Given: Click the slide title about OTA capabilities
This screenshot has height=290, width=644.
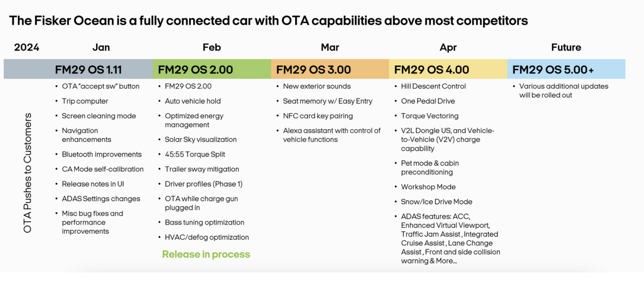Looking at the screenshot, I should point(268,21).
